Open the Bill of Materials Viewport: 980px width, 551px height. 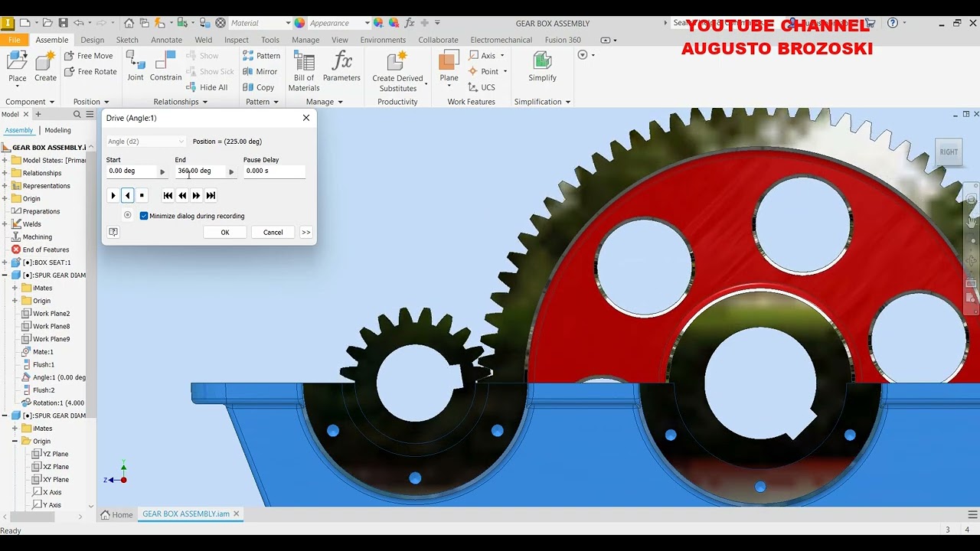304,72
